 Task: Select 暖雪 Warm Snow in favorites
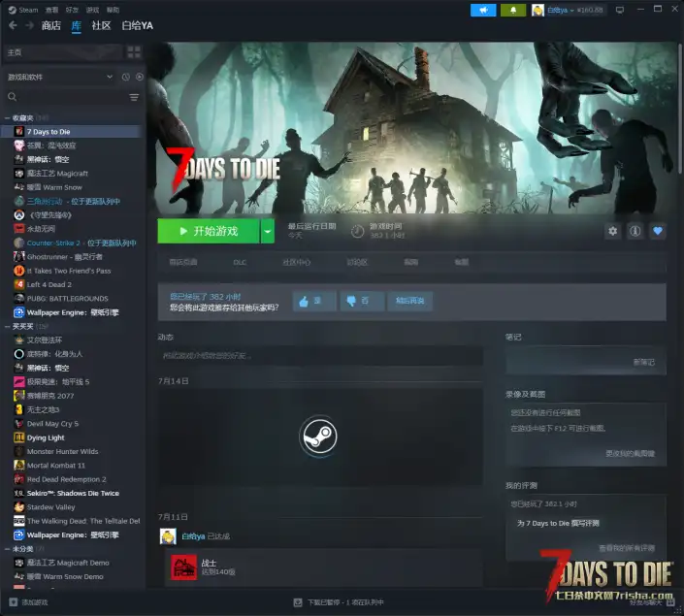tap(54, 187)
